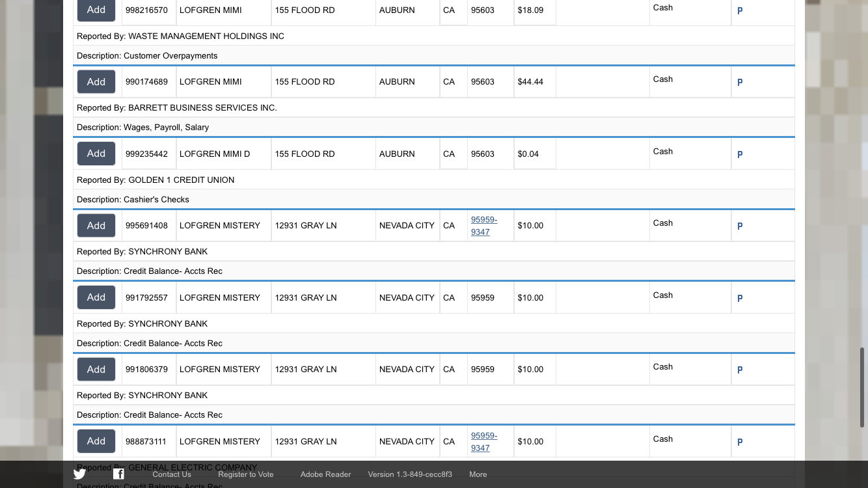Open ZIP link 95959-9347 for property 995691408

point(484,226)
